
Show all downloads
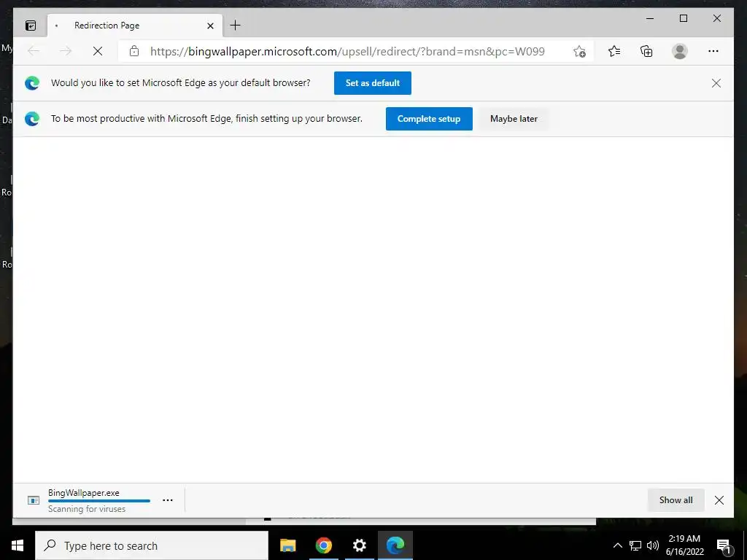tap(676, 500)
